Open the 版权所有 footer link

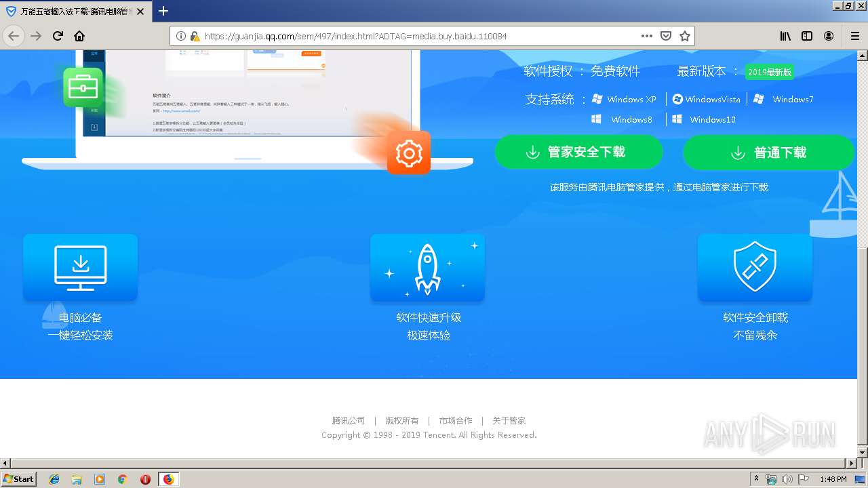[402, 420]
